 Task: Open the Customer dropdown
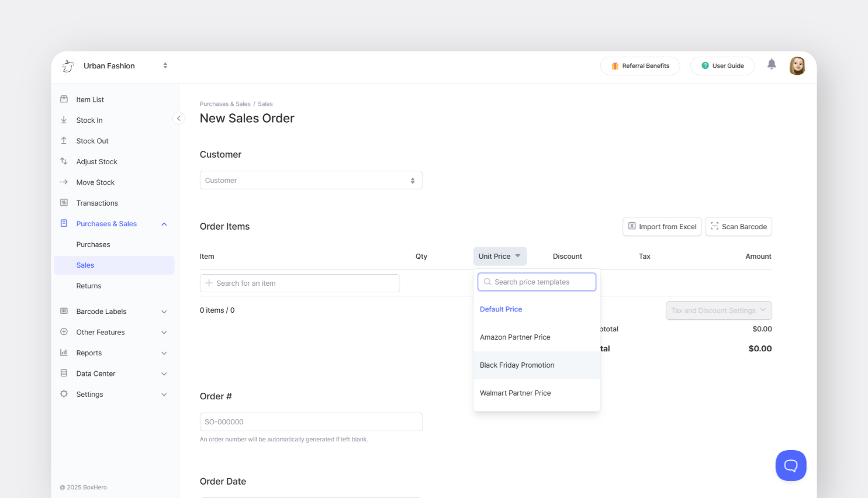click(311, 180)
